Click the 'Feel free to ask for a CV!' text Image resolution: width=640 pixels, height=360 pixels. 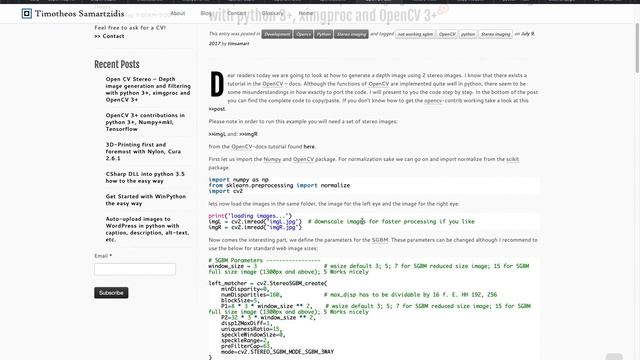point(130,28)
